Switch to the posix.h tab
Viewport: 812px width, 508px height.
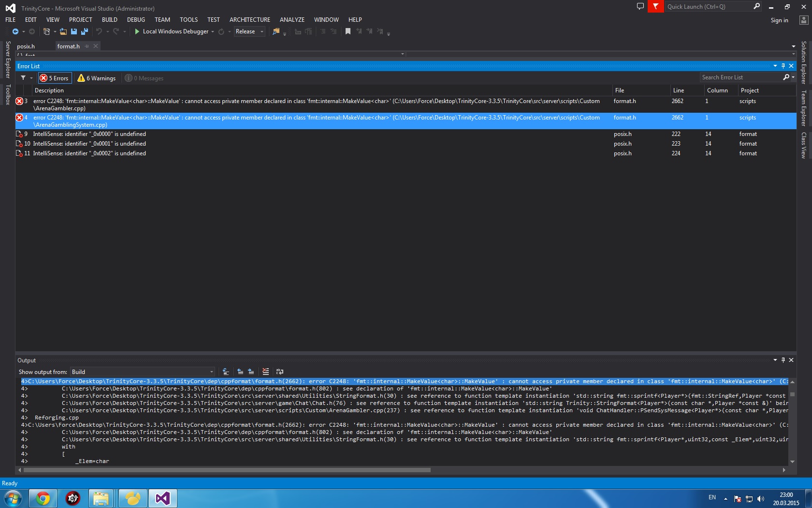coord(26,46)
